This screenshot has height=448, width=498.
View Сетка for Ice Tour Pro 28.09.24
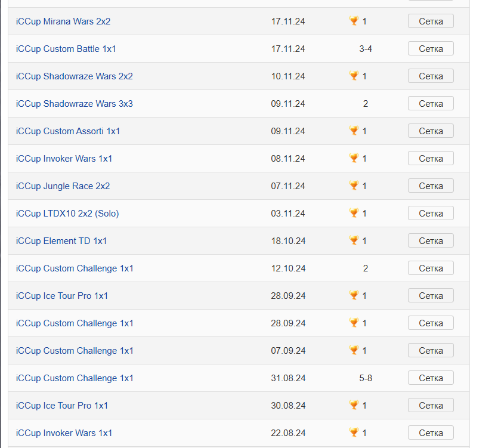point(431,295)
